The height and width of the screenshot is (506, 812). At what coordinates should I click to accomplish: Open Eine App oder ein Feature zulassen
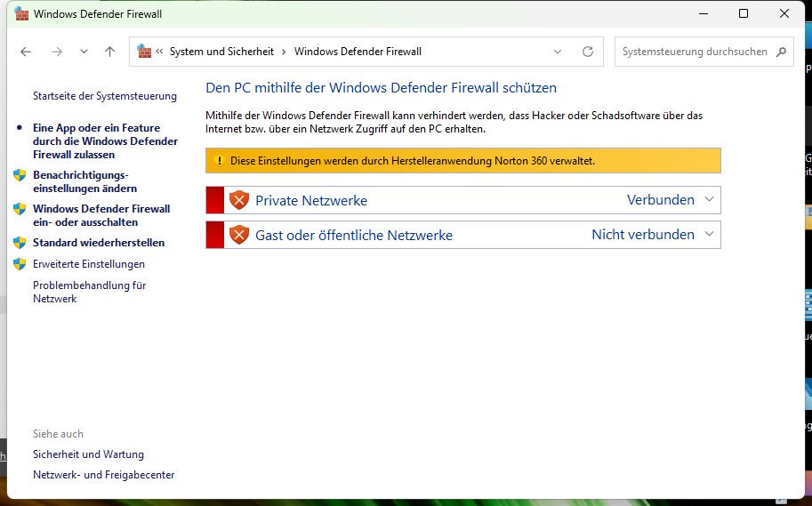(105, 141)
